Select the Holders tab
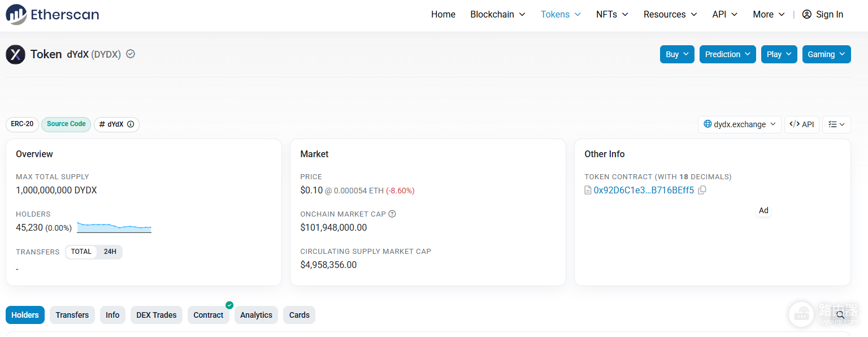The width and height of the screenshot is (868, 337). click(25, 315)
